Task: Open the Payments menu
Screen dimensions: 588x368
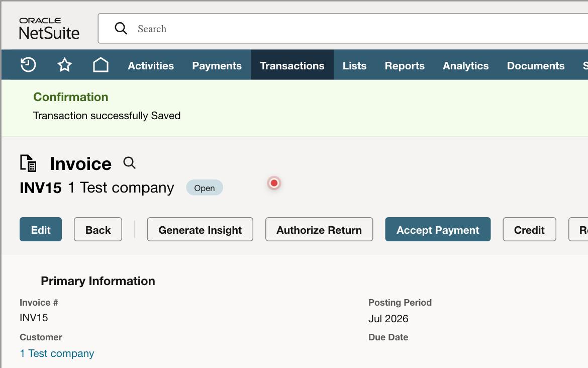Action: (217, 66)
